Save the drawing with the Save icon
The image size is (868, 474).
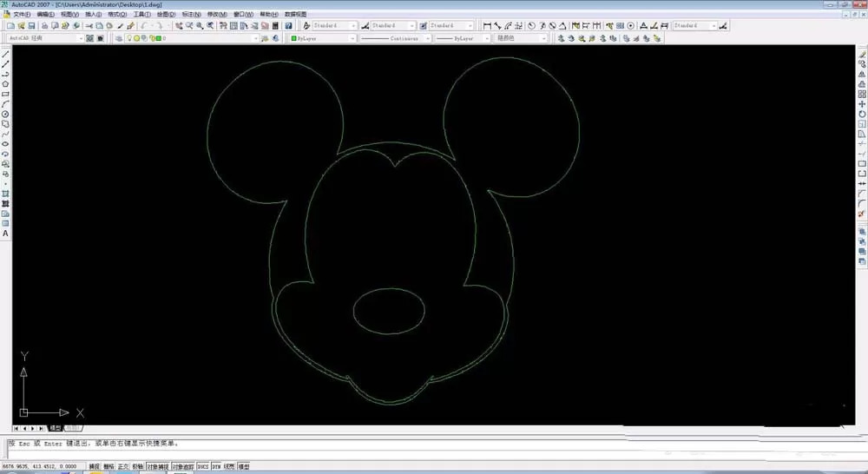[x=31, y=25]
